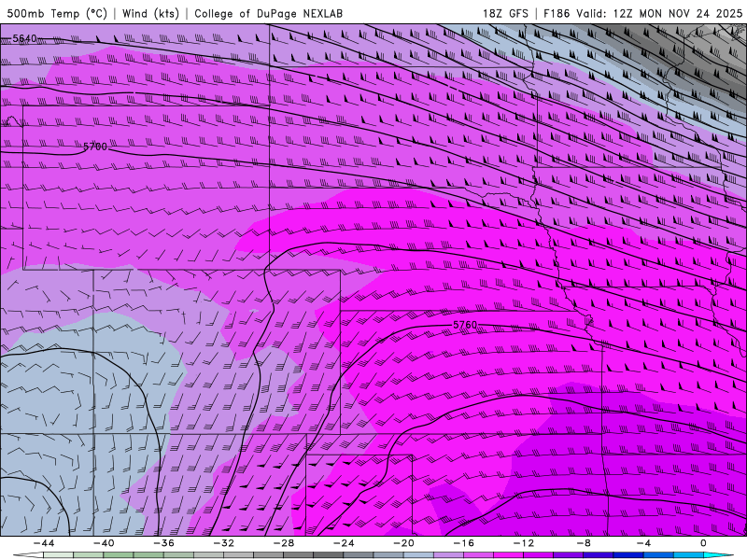Screen dimensions: 747x560
Task: Click the -8 colorbar tick label
Action: pyautogui.click(x=585, y=543)
